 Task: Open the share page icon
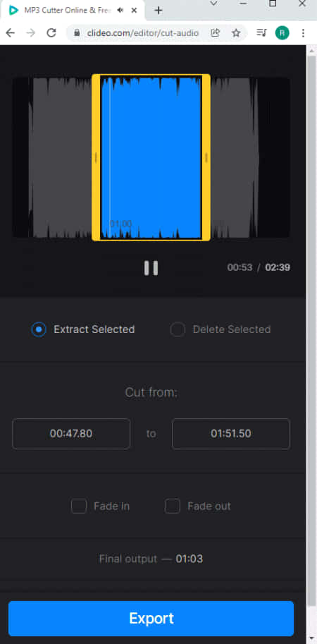tap(216, 33)
